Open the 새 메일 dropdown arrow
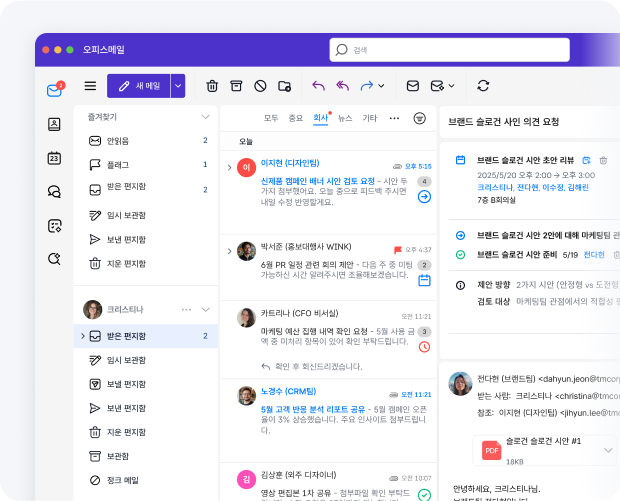The width and height of the screenshot is (620, 501). coord(178,86)
